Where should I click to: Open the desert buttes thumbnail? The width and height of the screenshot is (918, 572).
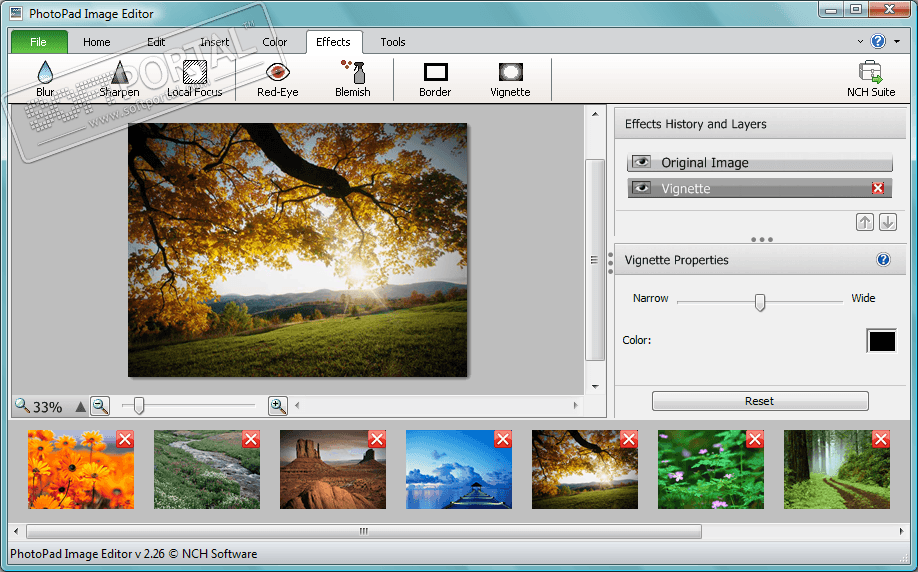coord(333,470)
